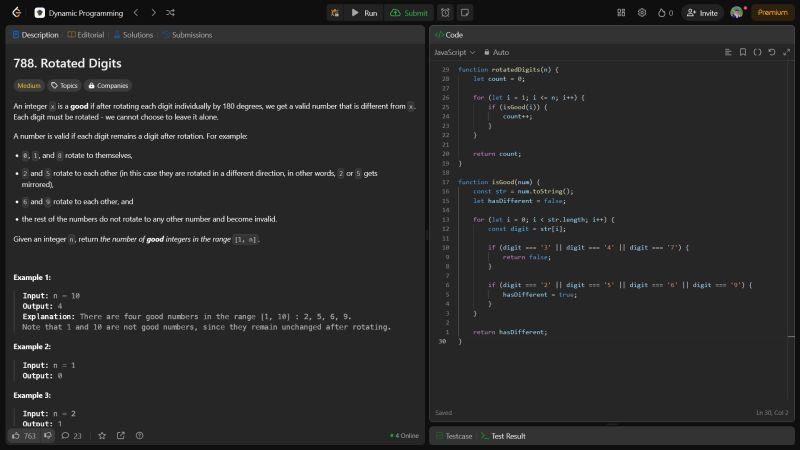Expand the Companies tag
Screen dimensions: 800x450
pos(107,86)
